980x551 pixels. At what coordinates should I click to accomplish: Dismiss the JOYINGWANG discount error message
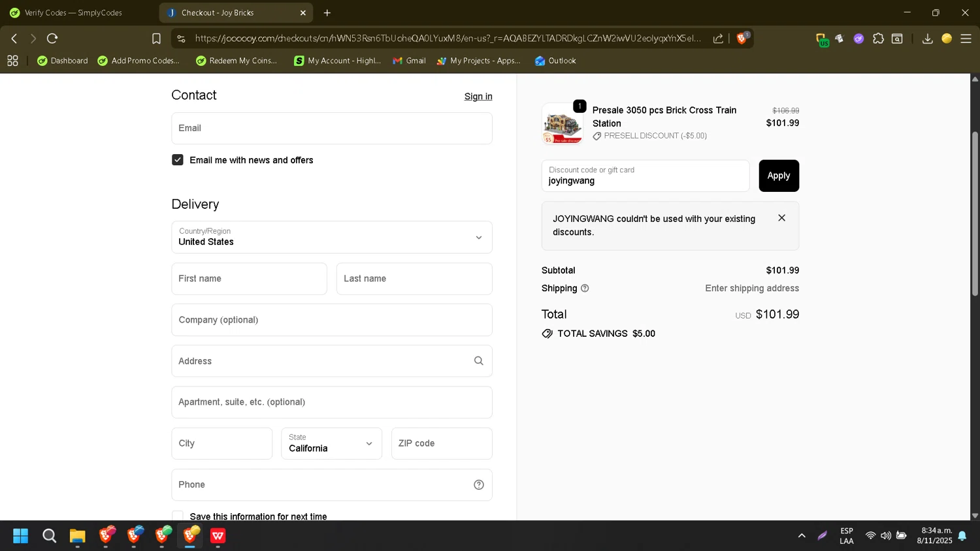[x=781, y=218]
